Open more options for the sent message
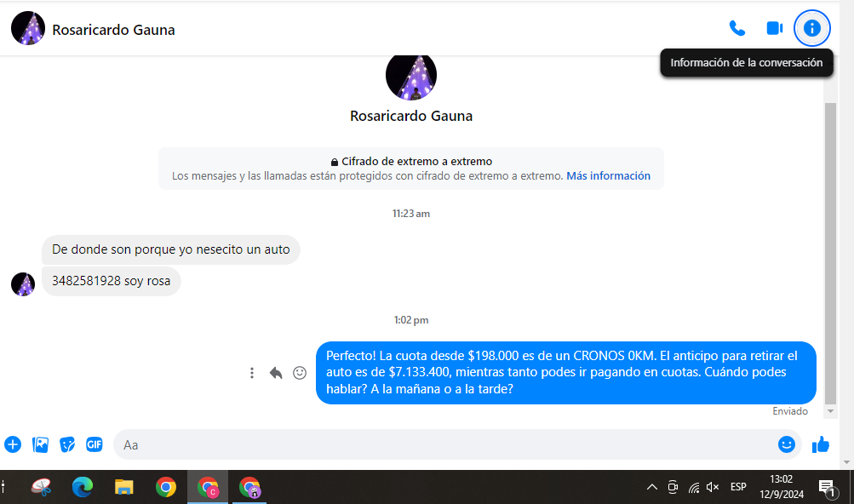Image resolution: width=854 pixels, height=504 pixels. [252, 373]
